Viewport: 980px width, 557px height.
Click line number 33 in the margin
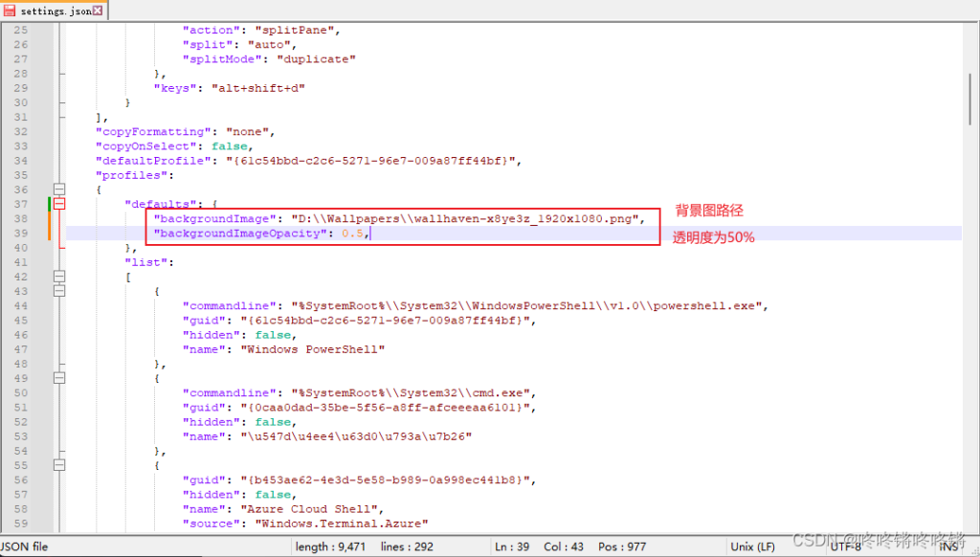point(20,146)
